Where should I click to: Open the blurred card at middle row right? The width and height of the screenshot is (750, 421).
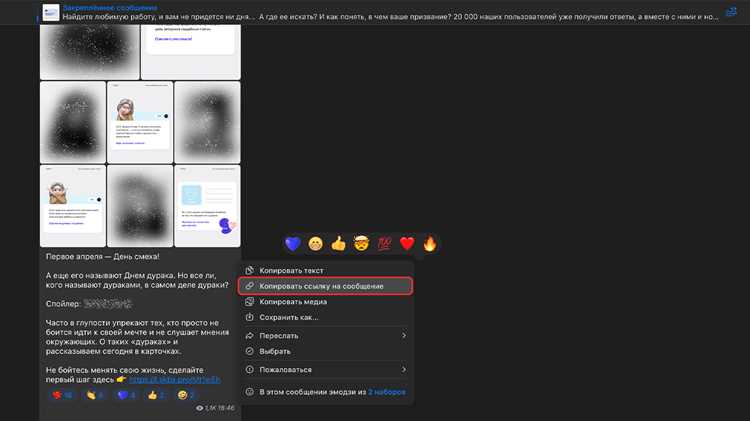208,122
